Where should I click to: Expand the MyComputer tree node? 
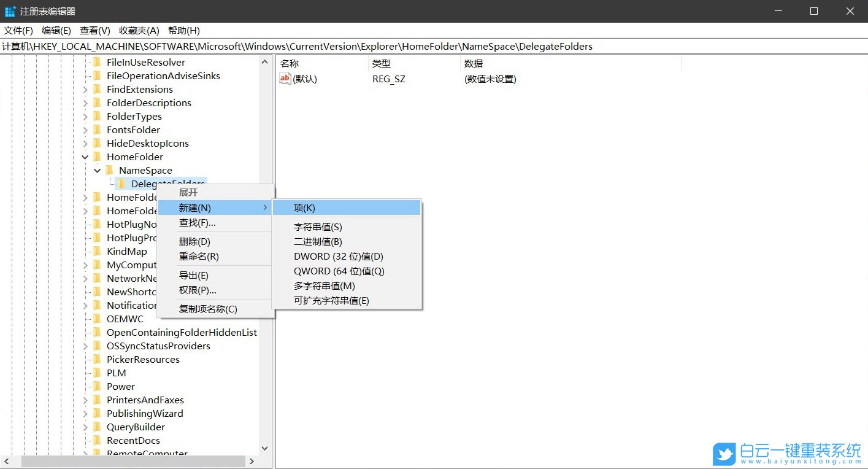85,265
